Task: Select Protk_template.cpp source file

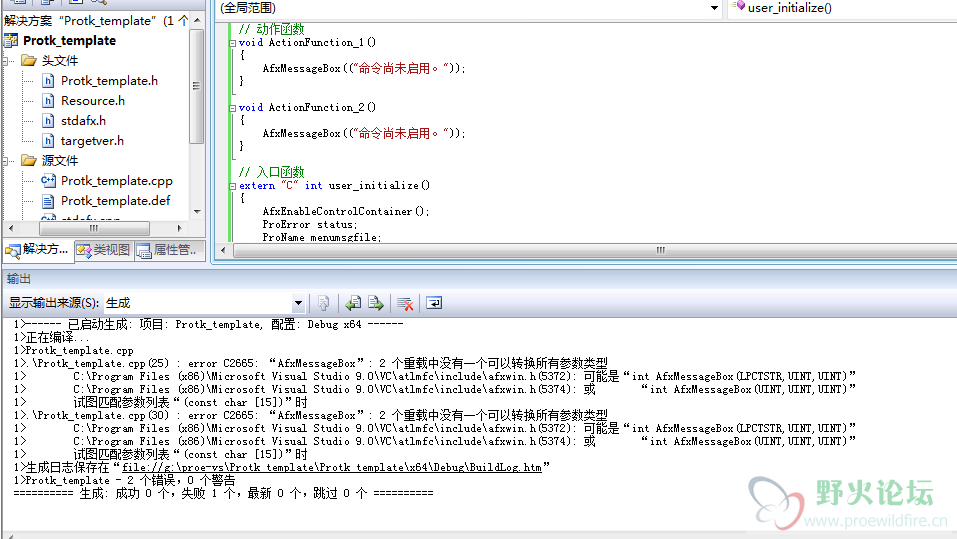Action: pyautogui.click(x=117, y=181)
